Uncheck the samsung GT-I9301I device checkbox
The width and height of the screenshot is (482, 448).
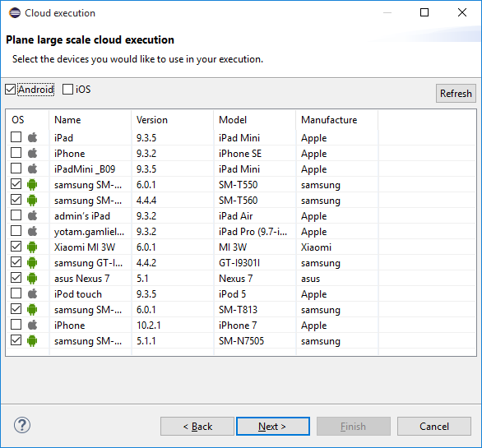[x=16, y=262]
